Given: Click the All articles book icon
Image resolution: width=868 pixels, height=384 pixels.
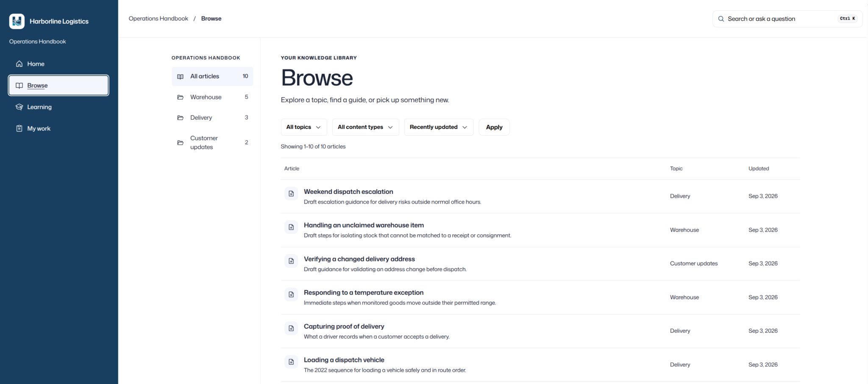Looking at the screenshot, I should pos(180,77).
